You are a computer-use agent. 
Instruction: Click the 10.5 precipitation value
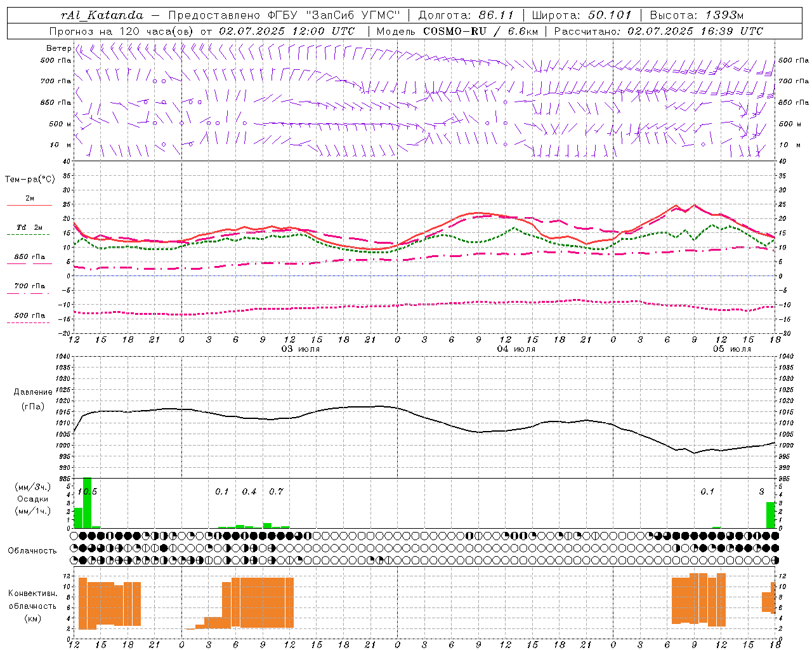87,492
